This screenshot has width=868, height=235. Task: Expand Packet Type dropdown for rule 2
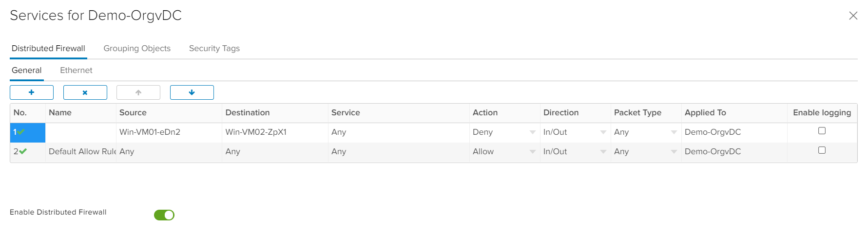click(x=674, y=152)
